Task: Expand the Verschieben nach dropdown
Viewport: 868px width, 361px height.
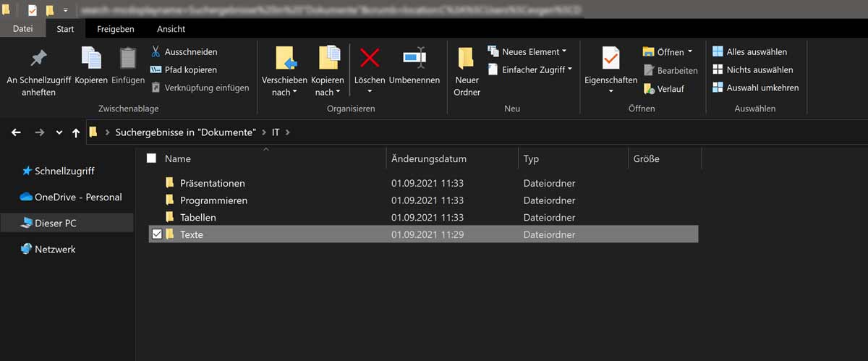Action: [x=284, y=93]
